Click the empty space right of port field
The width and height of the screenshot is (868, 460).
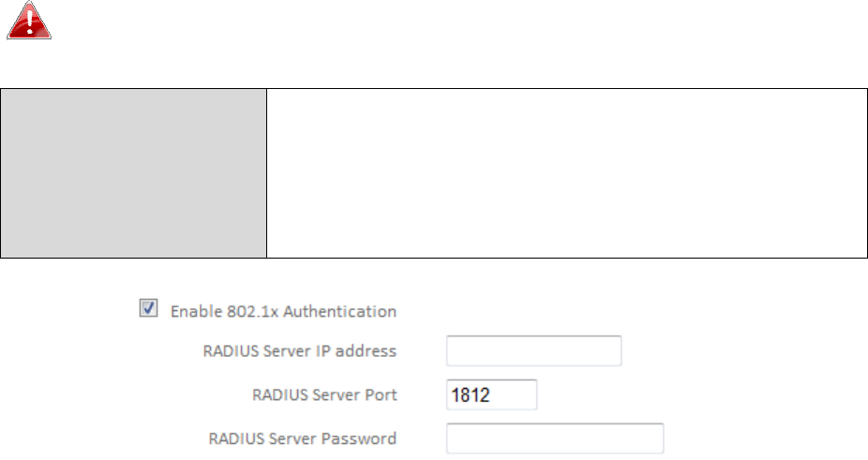point(697,394)
